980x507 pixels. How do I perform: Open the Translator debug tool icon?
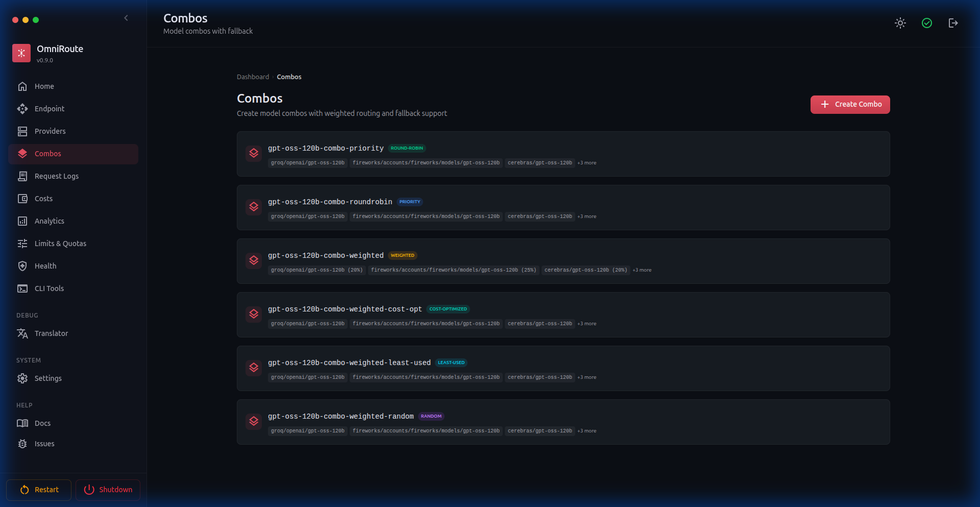22,333
